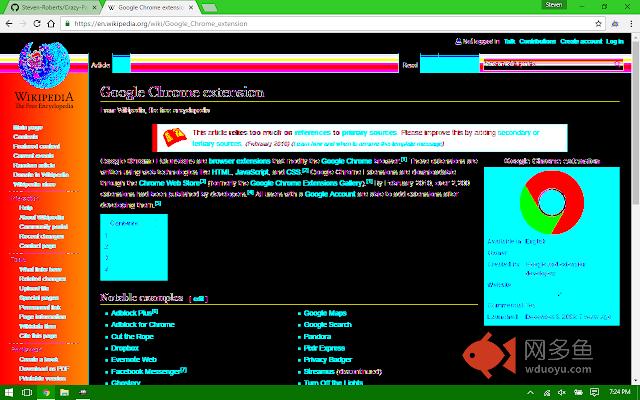Click the book icon in the notice box
The image size is (640, 400).
[x=175, y=137]
